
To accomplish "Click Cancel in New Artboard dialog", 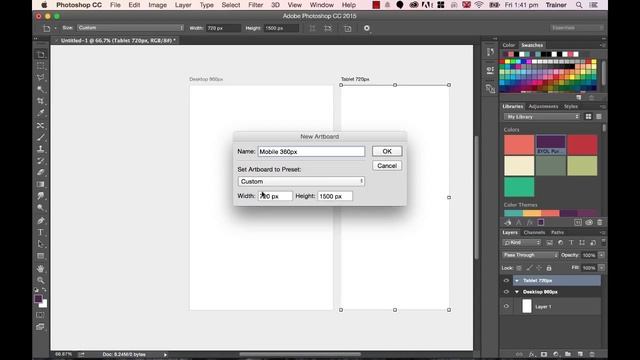I will pyautogui.click(x=387, y=166).
